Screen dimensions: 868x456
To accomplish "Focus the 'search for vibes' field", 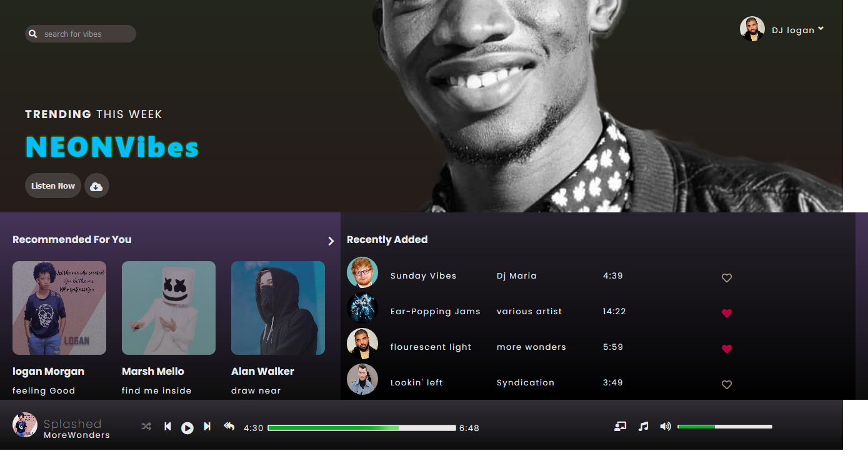I will [x=81, y=34].
